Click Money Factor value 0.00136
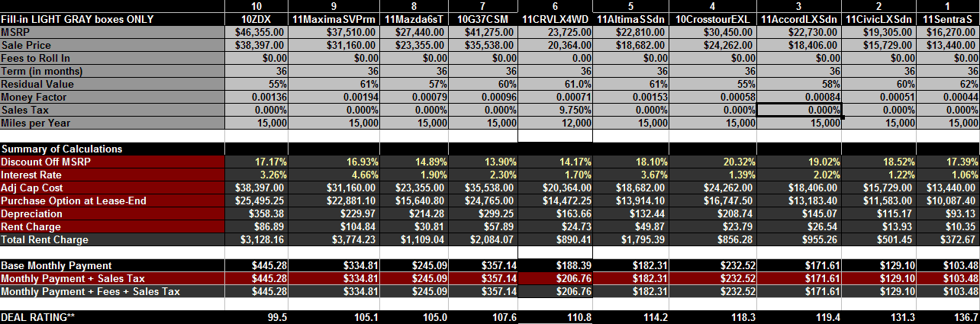Screen dimensions: 980x324 pos(256,97)
